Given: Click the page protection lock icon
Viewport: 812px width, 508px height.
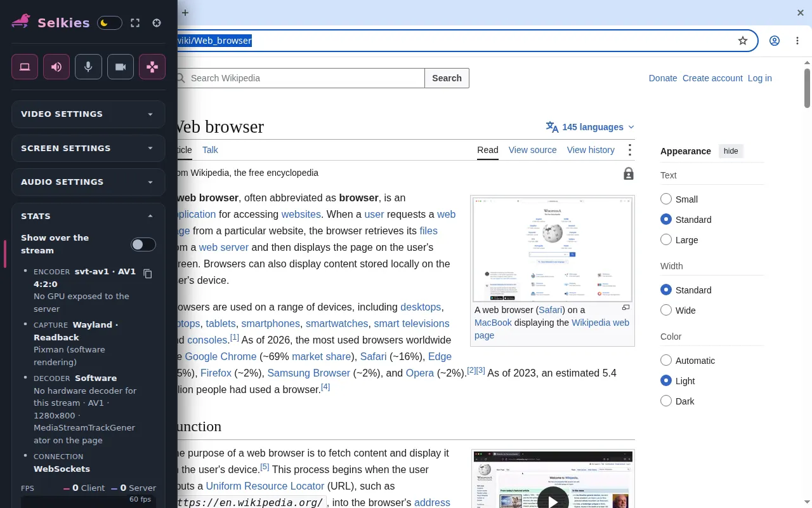Looking at the screenshot, I should (x=629, y=173).
